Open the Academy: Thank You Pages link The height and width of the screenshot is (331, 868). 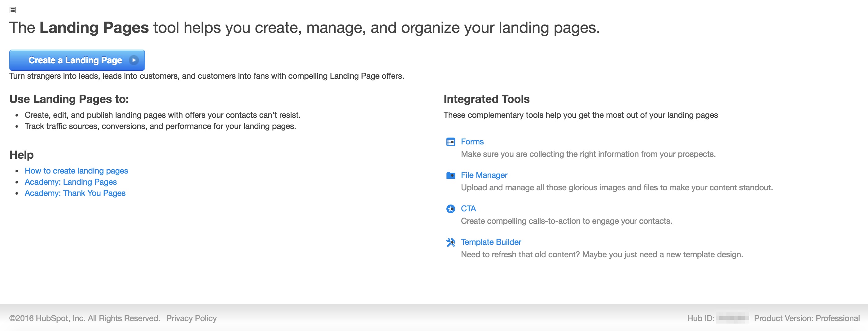click(75, 193)
